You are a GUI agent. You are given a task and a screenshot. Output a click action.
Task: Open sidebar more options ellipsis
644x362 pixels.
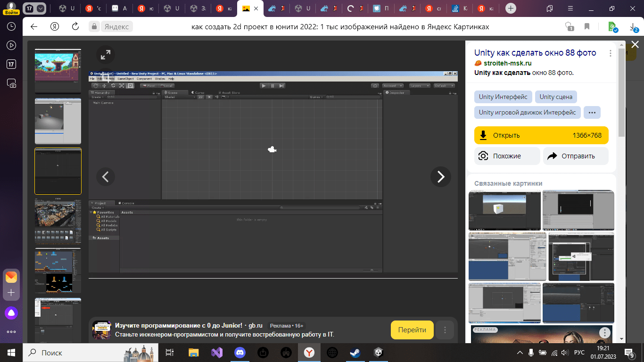click(11, 332)
